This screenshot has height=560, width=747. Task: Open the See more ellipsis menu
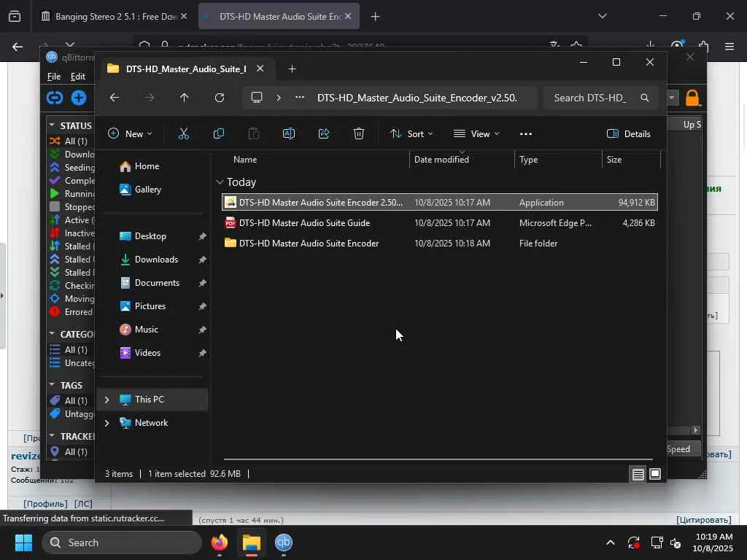(526, 134)
